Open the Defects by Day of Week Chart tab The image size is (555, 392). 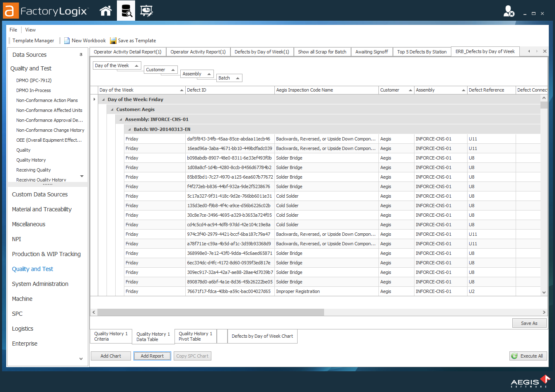pos(262,336)
